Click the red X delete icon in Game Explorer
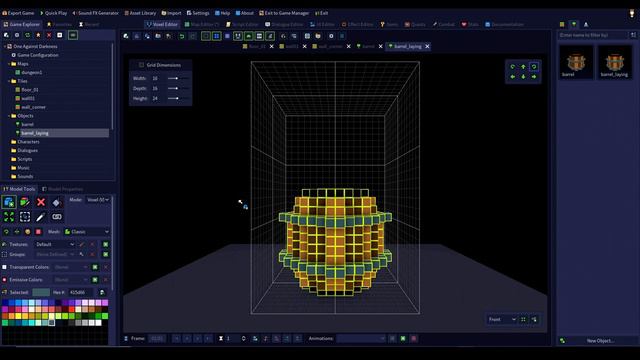The width and height of the screenshot is (640, 360). 49,35
